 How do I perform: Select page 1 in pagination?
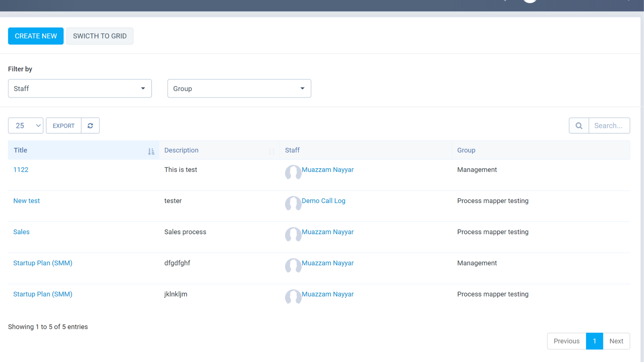tap(594, 341)
